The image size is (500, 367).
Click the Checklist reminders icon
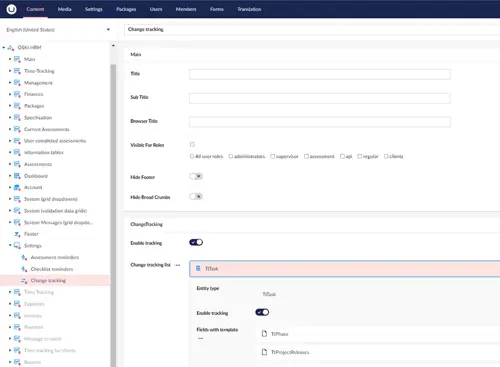click(24, 269)
